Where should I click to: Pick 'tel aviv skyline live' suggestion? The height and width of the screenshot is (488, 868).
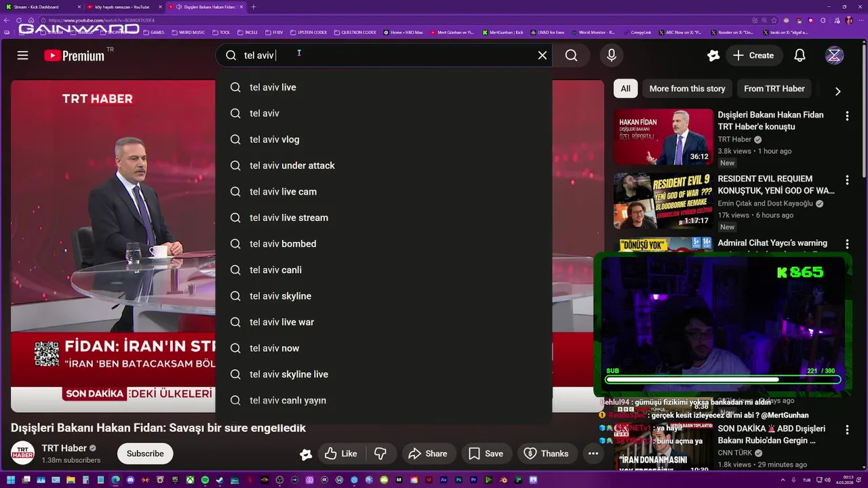click(384, 374)
